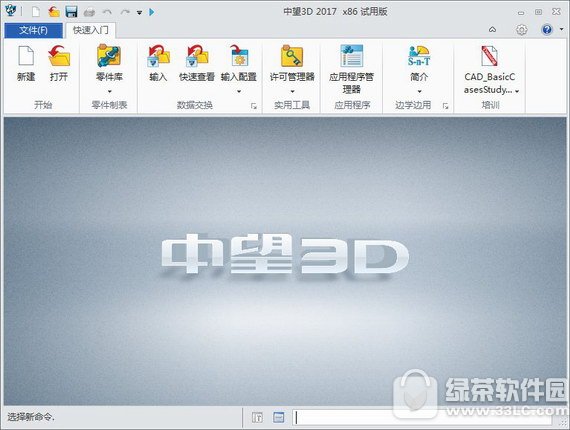
Task: Click the 简介 S-n-T introduction icon
Action: (x=419, y=56)
